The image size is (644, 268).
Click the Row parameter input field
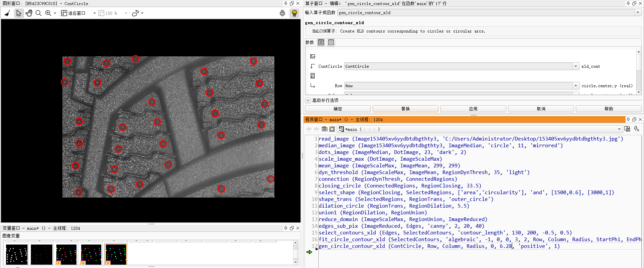point(459,86)
